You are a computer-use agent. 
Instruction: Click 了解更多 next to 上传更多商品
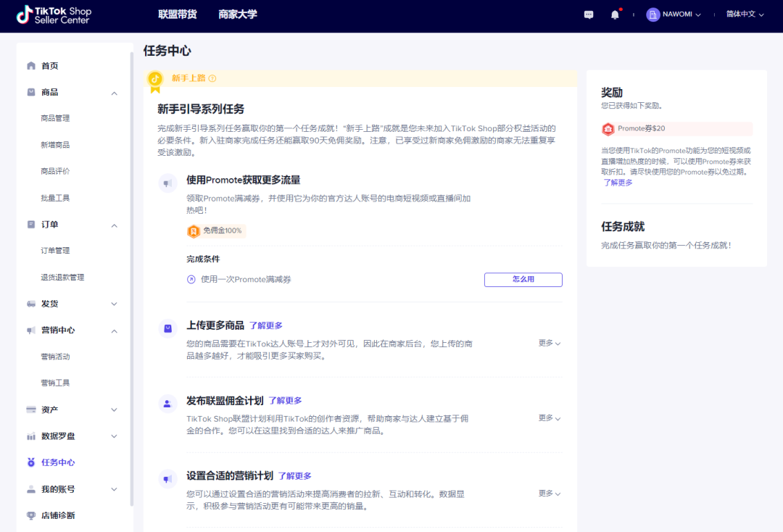tap(265, 326)
